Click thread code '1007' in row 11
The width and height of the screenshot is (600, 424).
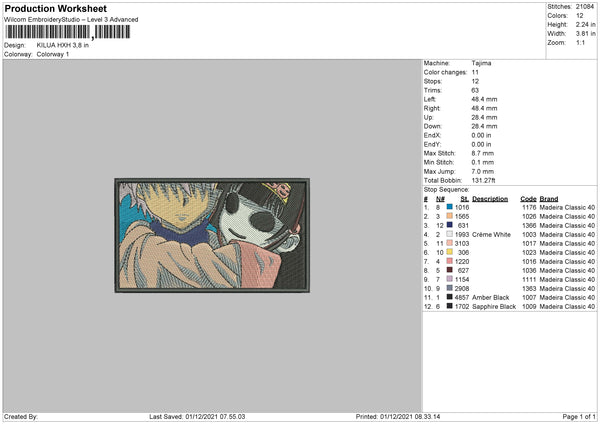pos(529,297)
